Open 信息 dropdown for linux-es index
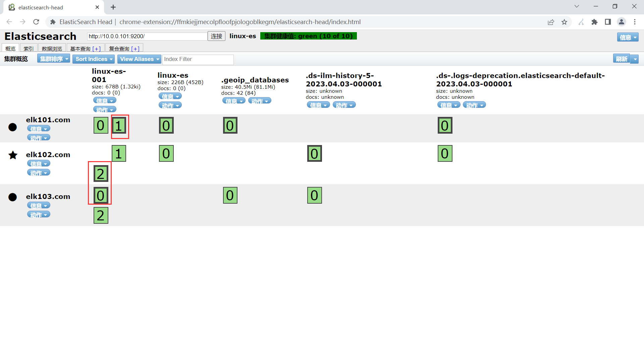The height and width of the screenshot is (345, 644). (170, 96)
